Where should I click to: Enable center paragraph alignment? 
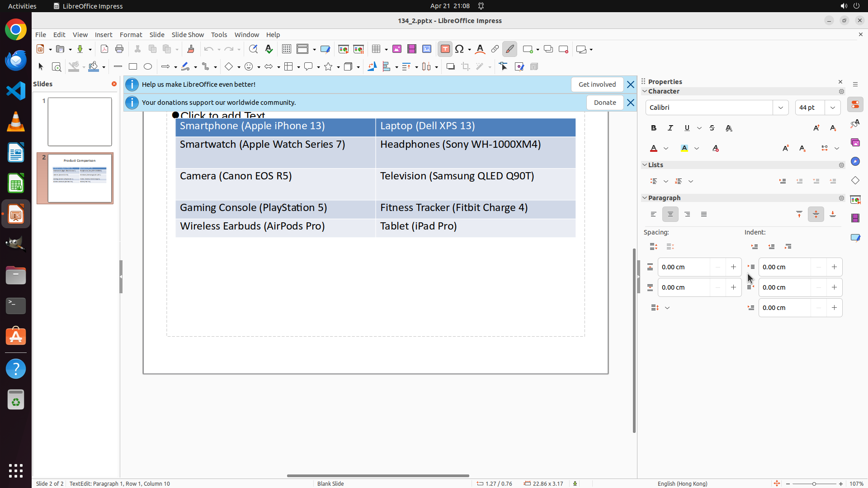point(670,215)
